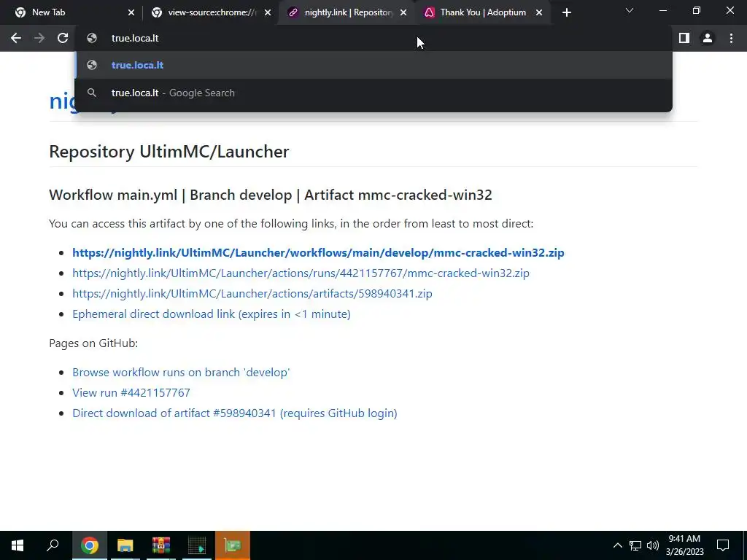747x560 pixels.
Task: Open View run #4421157767 link
Action: pos(131,393)
